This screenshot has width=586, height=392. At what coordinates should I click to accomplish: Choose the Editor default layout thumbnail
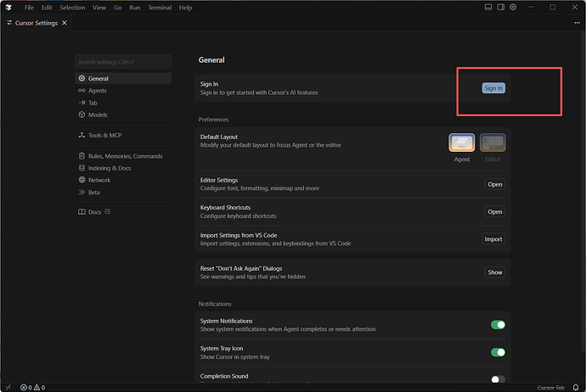point(493,143)
